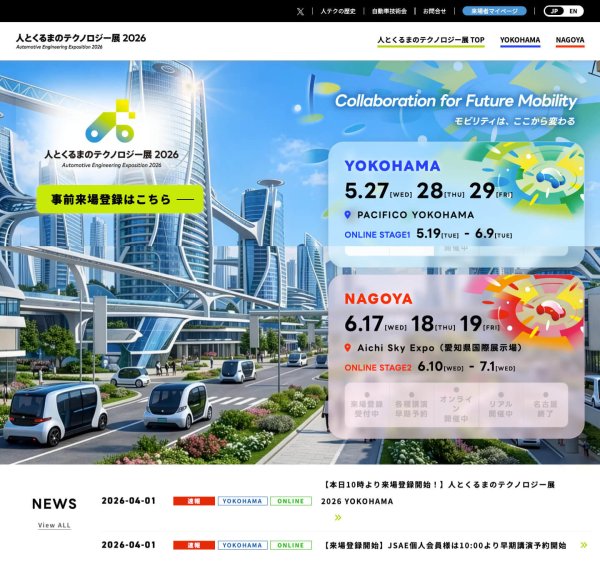Click the header logo 人とくるまのテクノロジー展 2026
This screenshot has height=564, width=600.
[81, 41]
